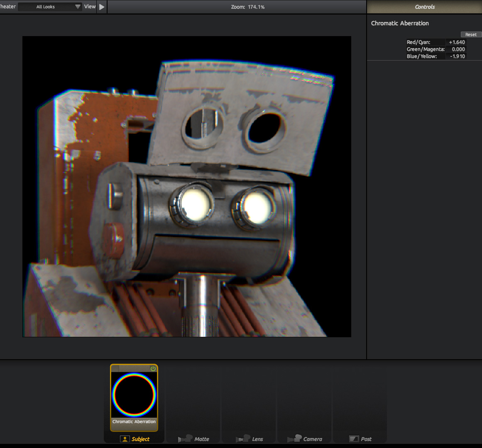
Task: Reset the Chromatic Aberration settings
Action: (471, 35)
